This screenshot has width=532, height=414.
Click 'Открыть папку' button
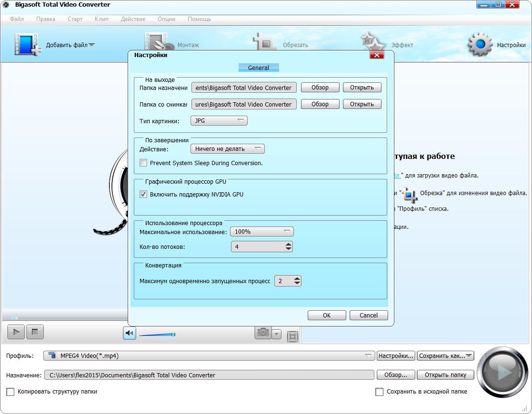[x=445, y=375]
